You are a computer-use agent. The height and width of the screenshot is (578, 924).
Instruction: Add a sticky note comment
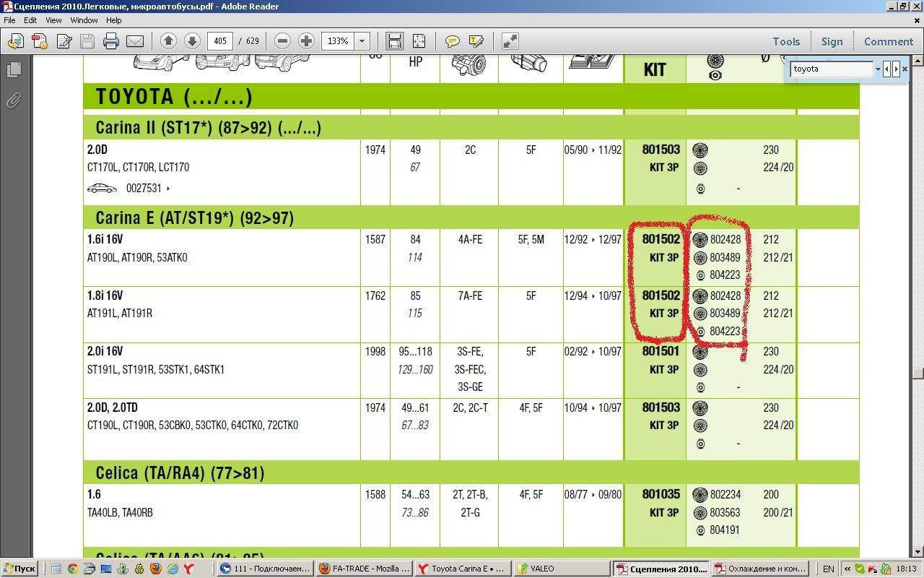click(453, 41)
